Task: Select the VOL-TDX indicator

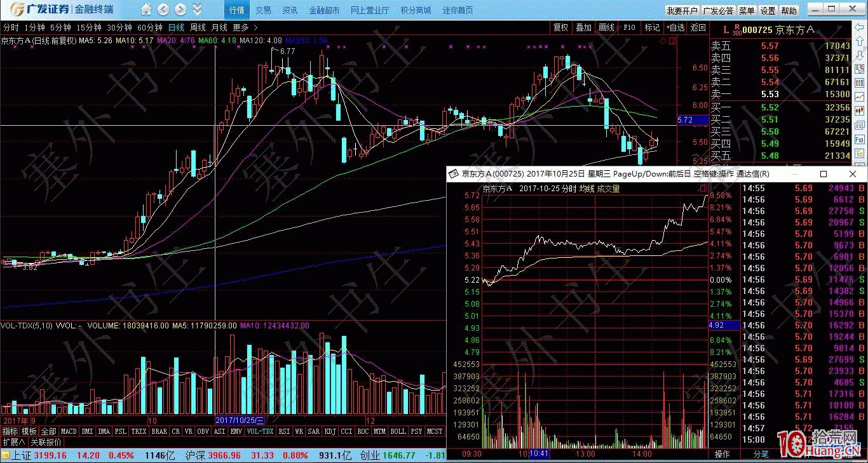Action: click(260, 431)
